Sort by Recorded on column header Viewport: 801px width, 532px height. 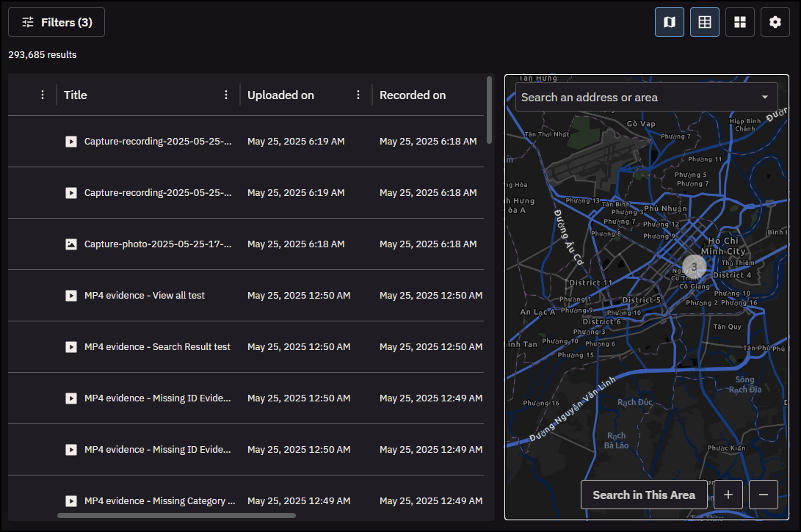(x=413, y=95)
